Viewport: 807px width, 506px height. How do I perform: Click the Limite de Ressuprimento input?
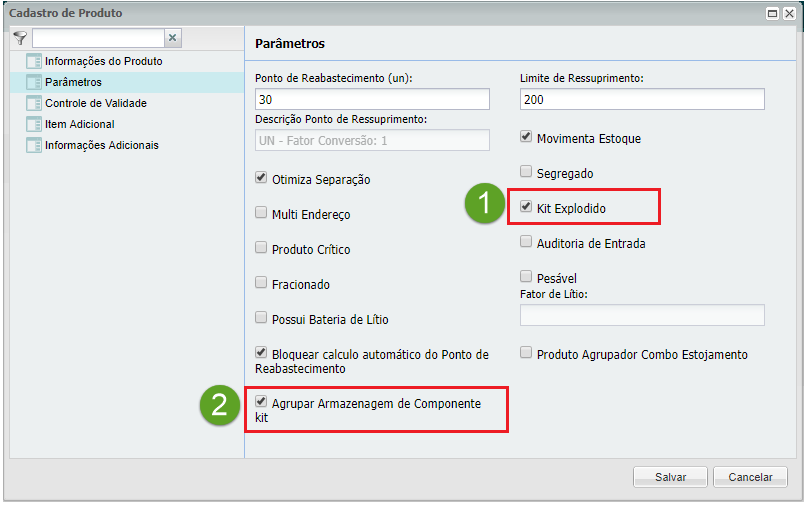(x=642, y=99)
